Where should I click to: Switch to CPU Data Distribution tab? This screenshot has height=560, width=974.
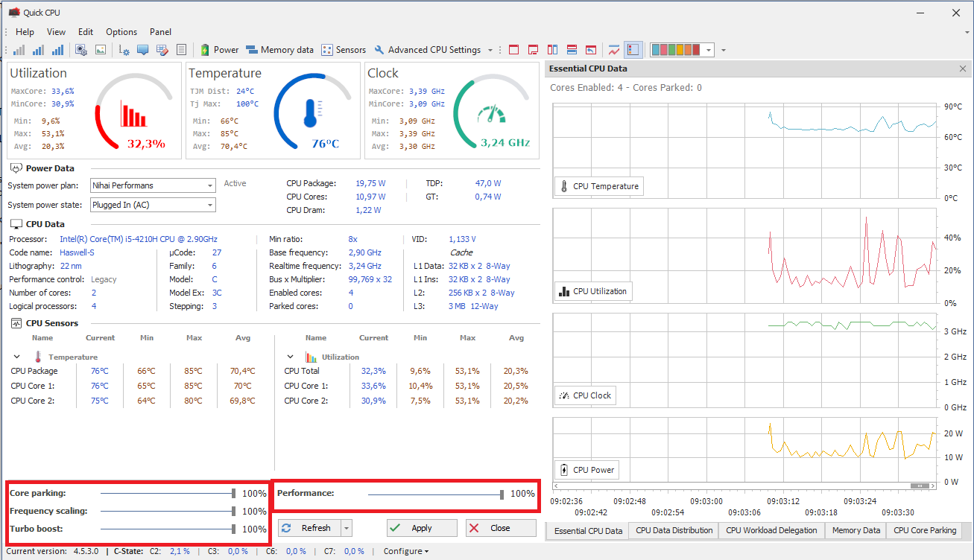tap(674, 530)
